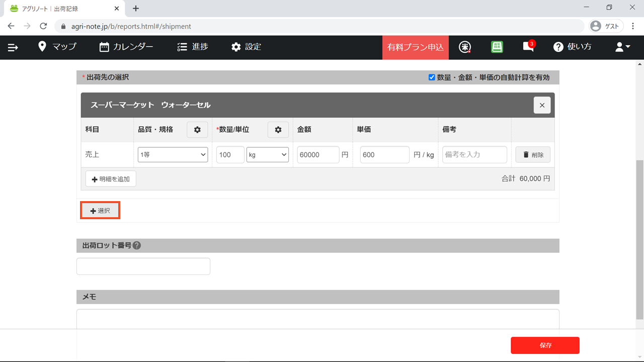Click the red 保存 button
Image resolution: width=644 pixels, height=362 pixels.
coord(545,345)
